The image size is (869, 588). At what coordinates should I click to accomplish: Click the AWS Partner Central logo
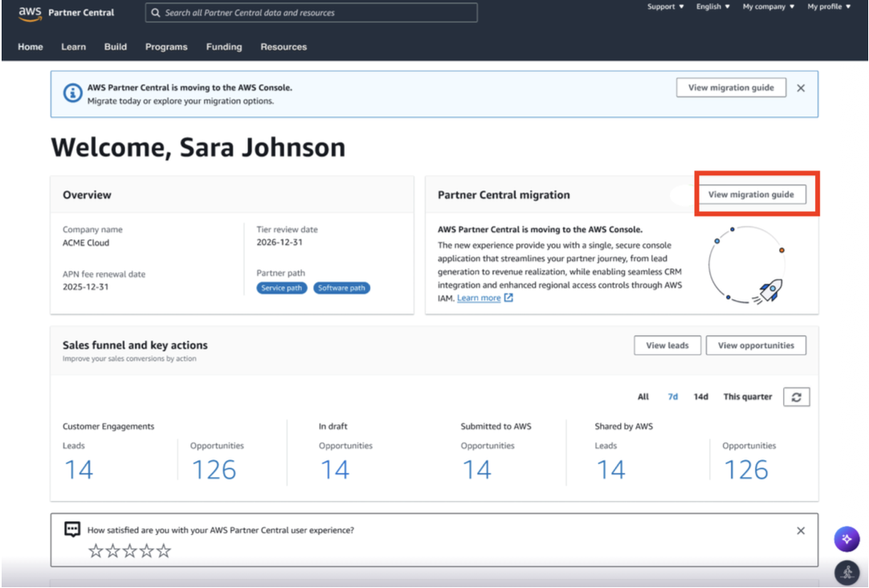pos(66,13)
